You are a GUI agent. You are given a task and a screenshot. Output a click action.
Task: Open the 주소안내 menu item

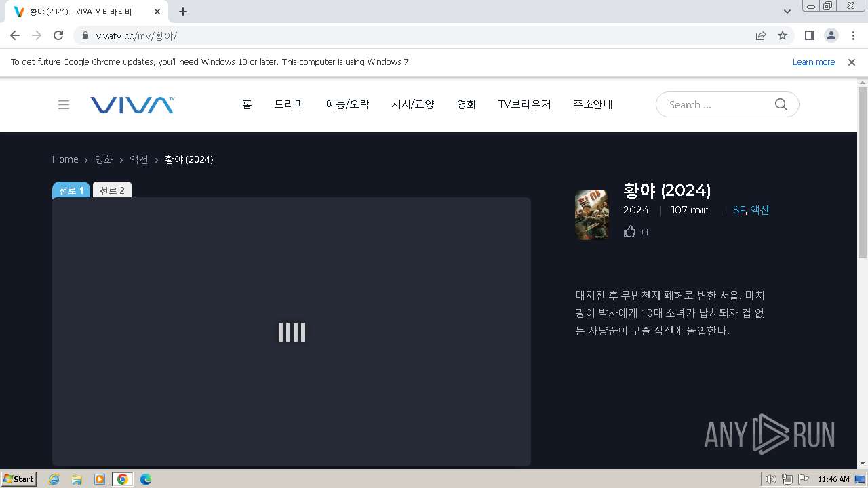(593, 104)
